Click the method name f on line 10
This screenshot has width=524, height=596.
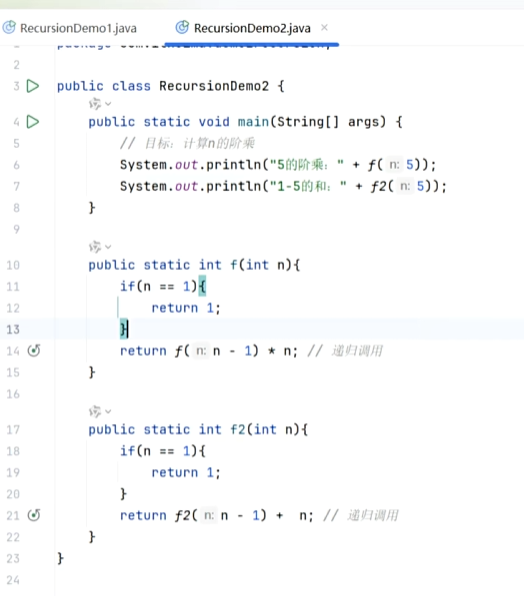(x=234, y=265)
